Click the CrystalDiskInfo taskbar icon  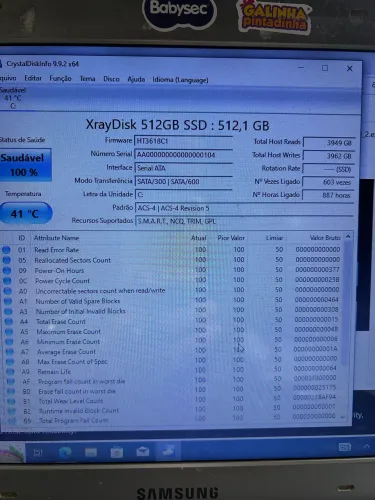168,451
